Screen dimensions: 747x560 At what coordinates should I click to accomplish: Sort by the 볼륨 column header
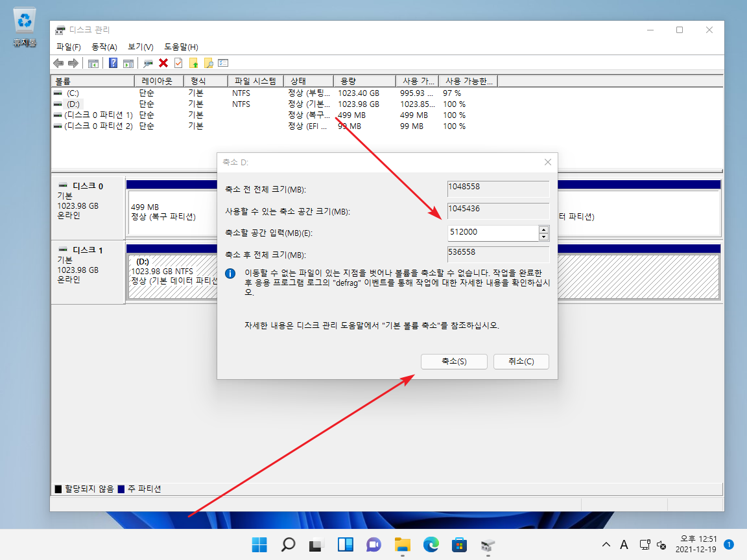(x=93, y=81)
